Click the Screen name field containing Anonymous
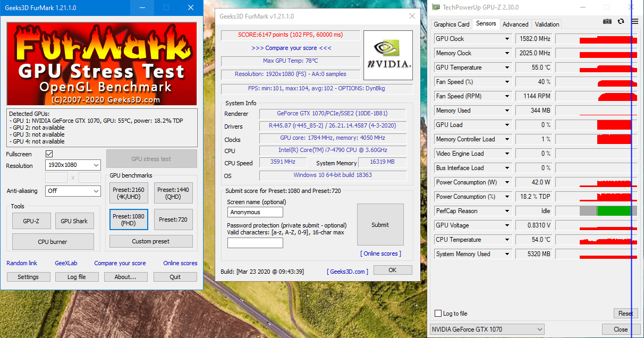This screenshot has width=644, height=338. point(255,212)
